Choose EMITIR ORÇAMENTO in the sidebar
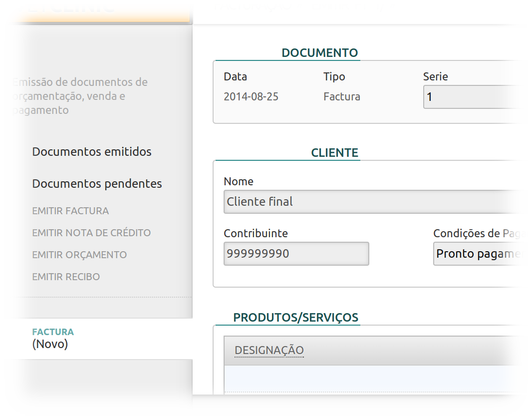Screen dimensions: 532x420 [x=79, y=255]
